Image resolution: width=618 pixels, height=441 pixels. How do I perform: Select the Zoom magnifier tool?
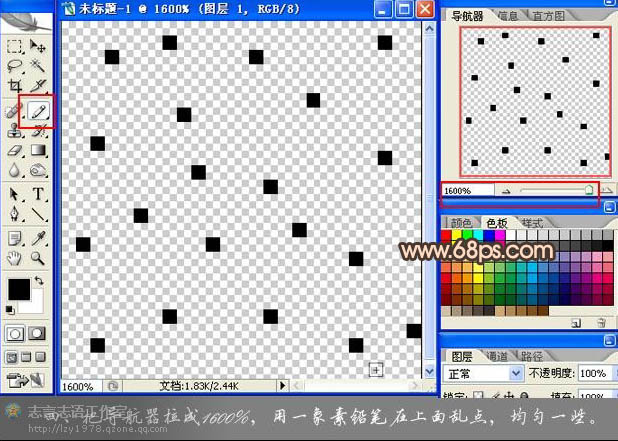(38, 258)
